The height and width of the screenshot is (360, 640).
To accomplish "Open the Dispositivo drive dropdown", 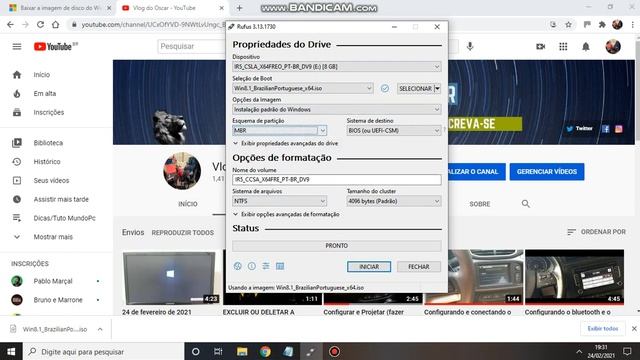I will tap(337, 67).
